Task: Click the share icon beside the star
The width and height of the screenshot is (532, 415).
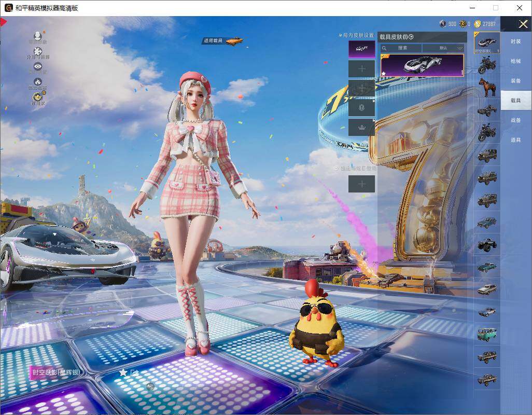Action: point(134,372)
